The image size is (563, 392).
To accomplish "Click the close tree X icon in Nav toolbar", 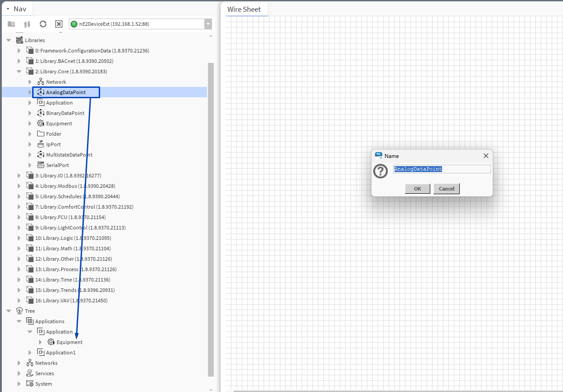I will (x=59, y=24).
